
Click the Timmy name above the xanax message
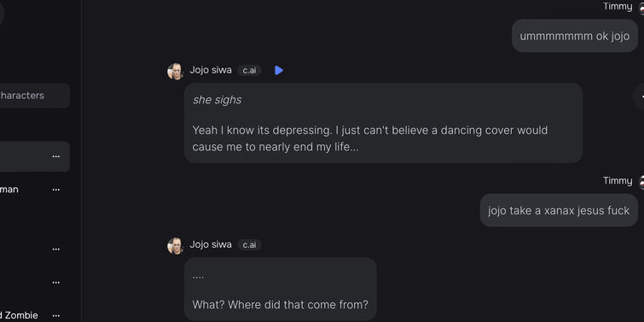point(618,180)
